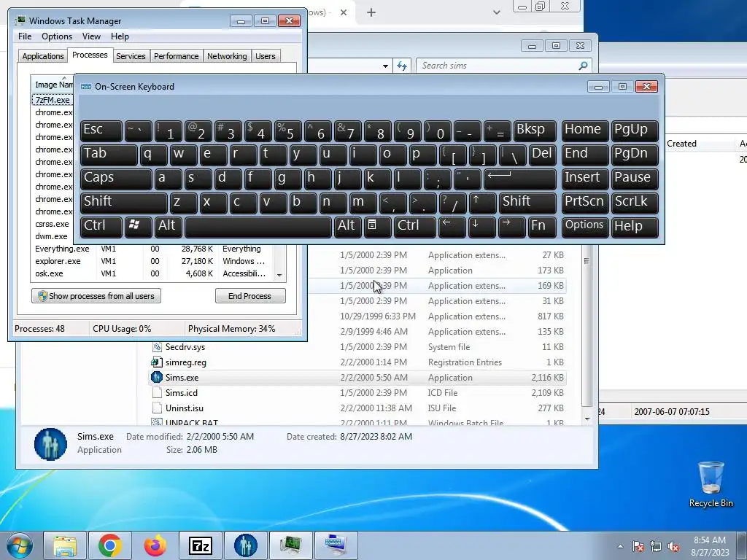Click the search magnifier in Explorer
The width and height of the screenshot is (747, 560).
pos(583,66)
